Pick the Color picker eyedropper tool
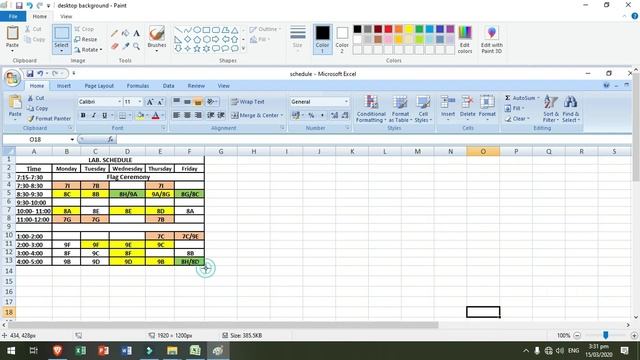The width and height of the screenshot is (640, 360). click(x=125, y=47)
